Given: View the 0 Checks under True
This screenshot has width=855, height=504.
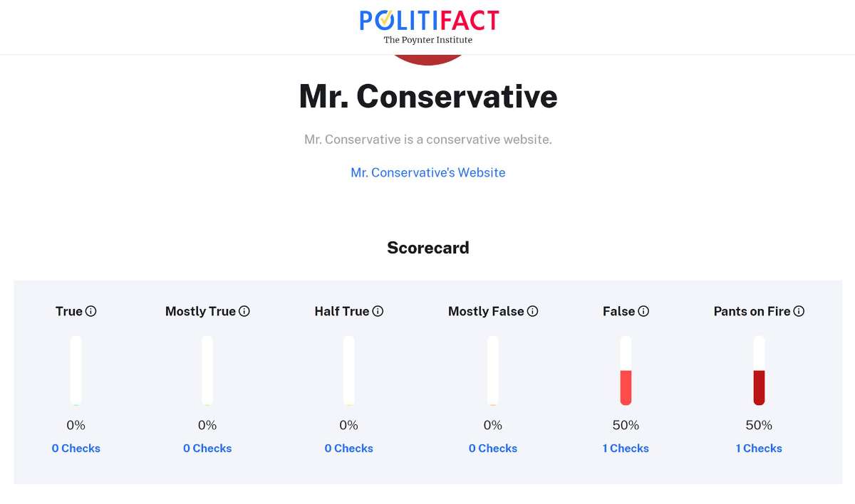Looking at the screenshot, I should (x=76, y=448).
